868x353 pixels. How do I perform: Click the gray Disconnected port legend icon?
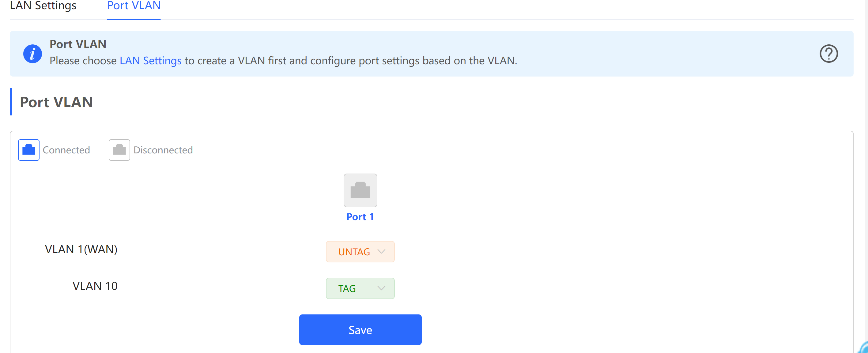[x=119, y=150]
